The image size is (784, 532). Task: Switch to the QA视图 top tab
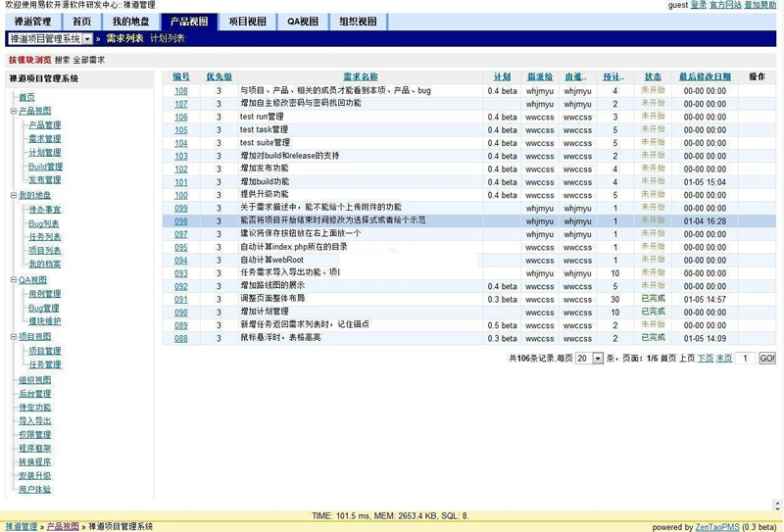pyautogui.click(x=302, y=21)
